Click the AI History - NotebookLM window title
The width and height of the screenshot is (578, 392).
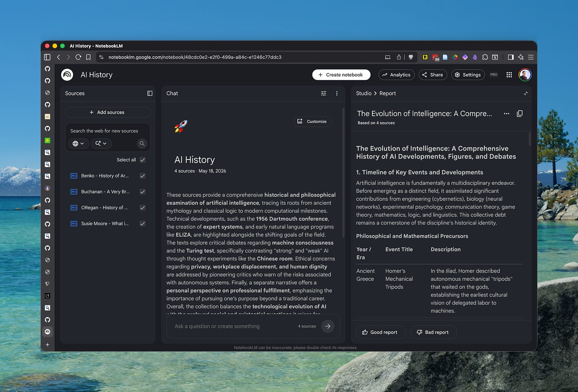tap(96, 46)
